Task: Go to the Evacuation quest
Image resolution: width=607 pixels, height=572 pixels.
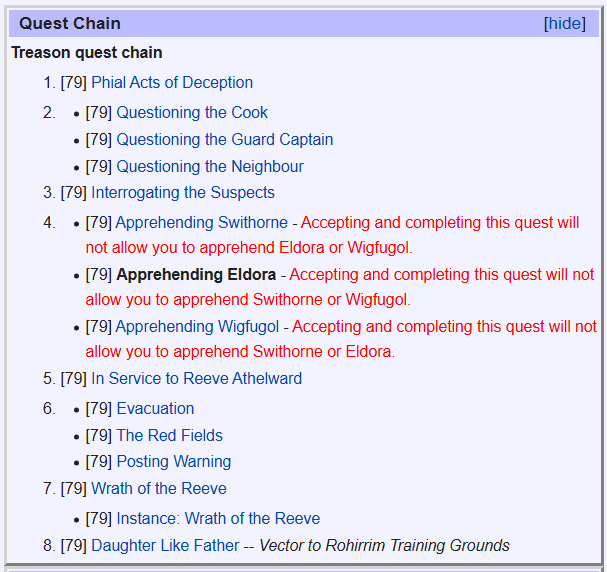Action: pos(155,408)
